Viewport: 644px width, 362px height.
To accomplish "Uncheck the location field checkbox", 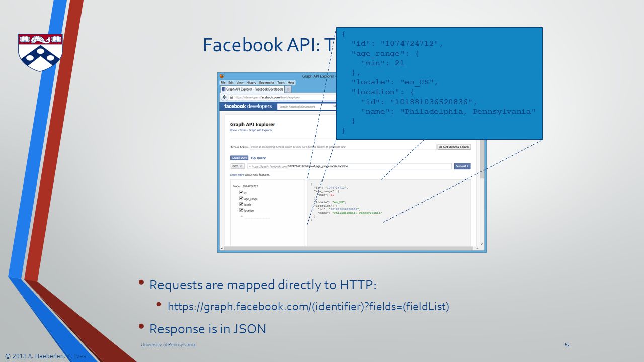I will pos(241,210).
